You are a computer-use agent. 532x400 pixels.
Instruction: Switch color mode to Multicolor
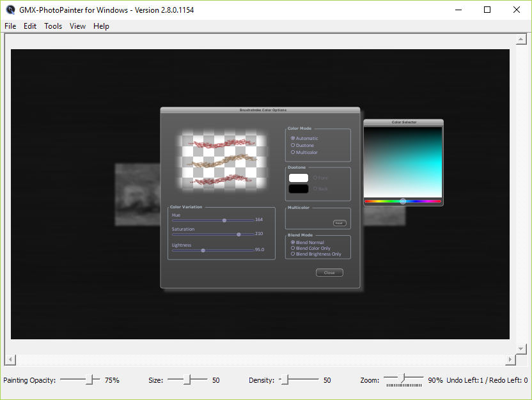(x=293, y=152)
